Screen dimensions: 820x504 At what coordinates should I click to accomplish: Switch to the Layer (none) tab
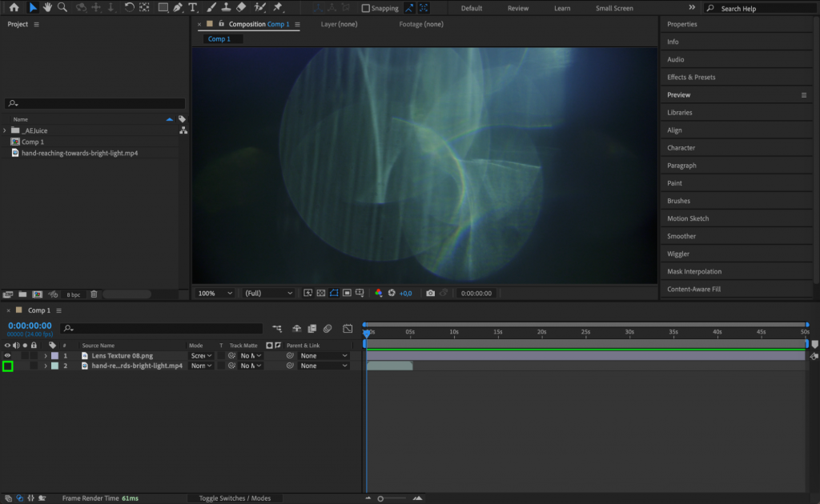point(340,24)
